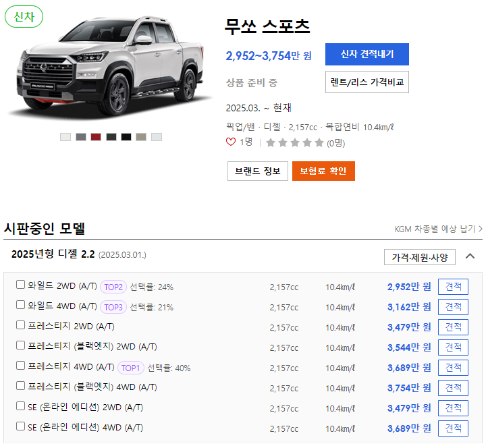Image resolution: width=488 pixels, height=448 pixels.
Task: Click 견적 for 프레스티지 4WD TOP1 row
Action: (x=453, y=368)
